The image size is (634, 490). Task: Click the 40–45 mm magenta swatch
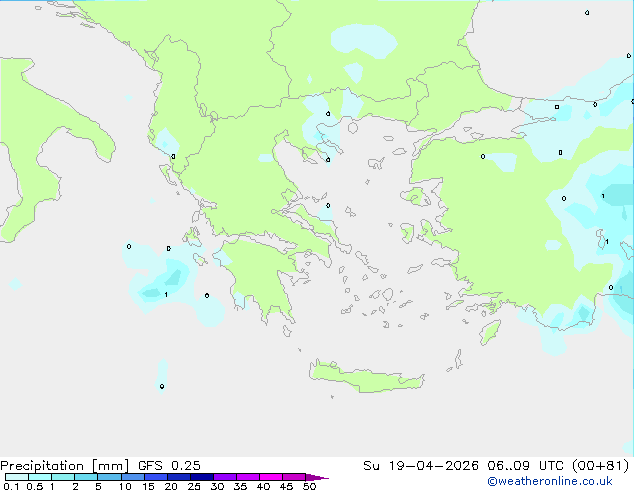[271, 477]
